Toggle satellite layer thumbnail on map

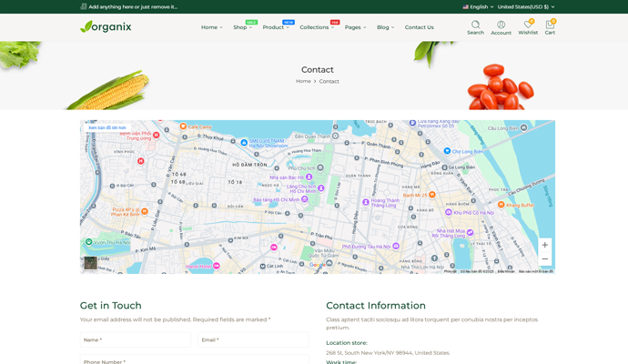[90, 263]
